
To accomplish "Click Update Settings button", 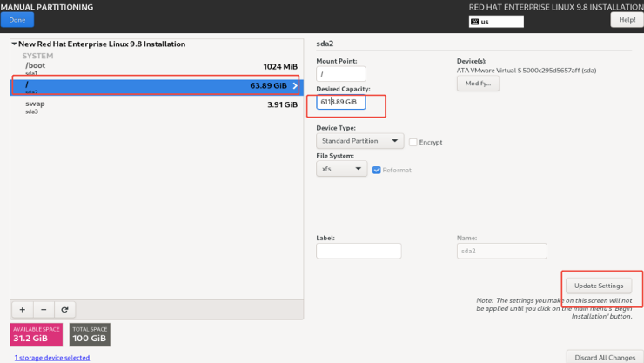I will 599,286.
